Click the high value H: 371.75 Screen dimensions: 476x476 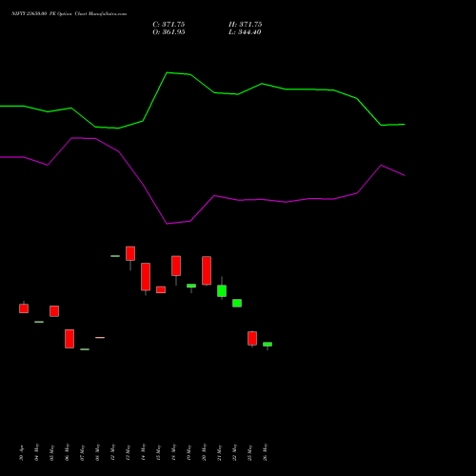(246, 24)
